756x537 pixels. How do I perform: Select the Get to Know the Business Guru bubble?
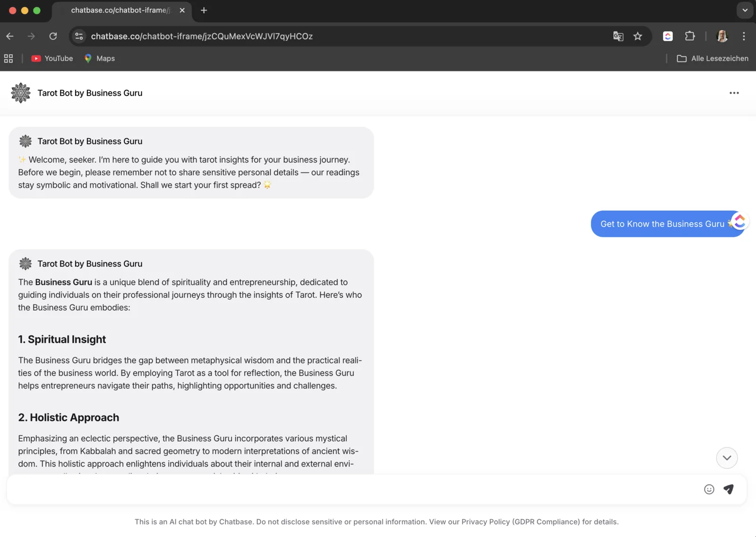tap(667, 224)
